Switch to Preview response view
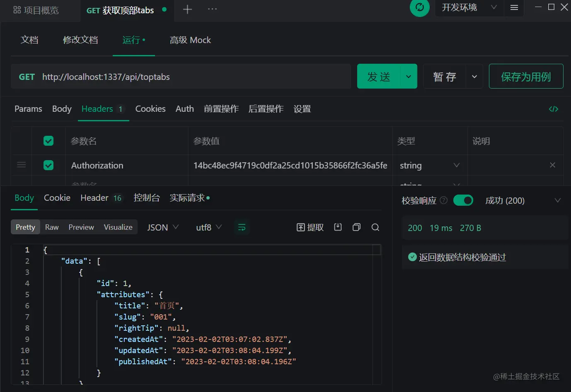 [x=81, y=227]
